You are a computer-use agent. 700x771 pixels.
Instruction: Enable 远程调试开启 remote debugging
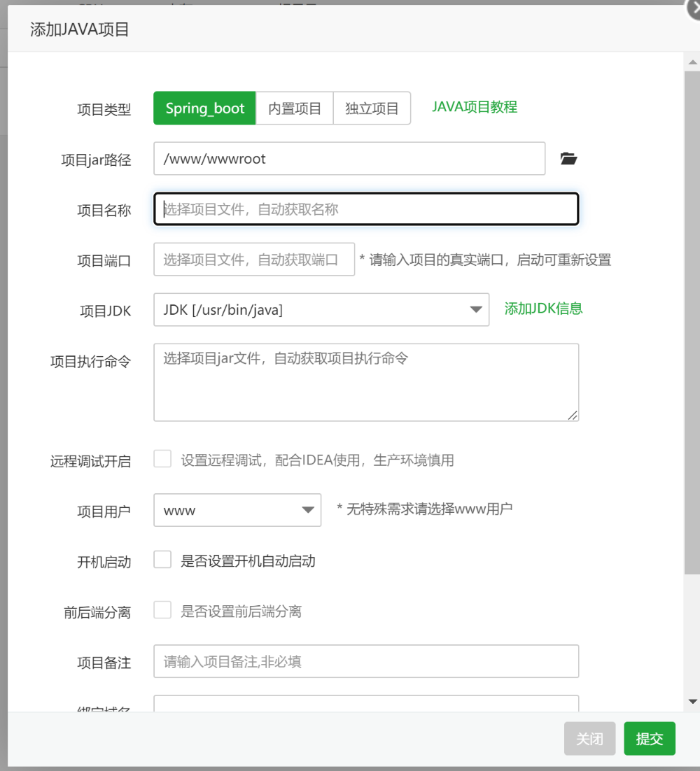click(x=162, y=458)
